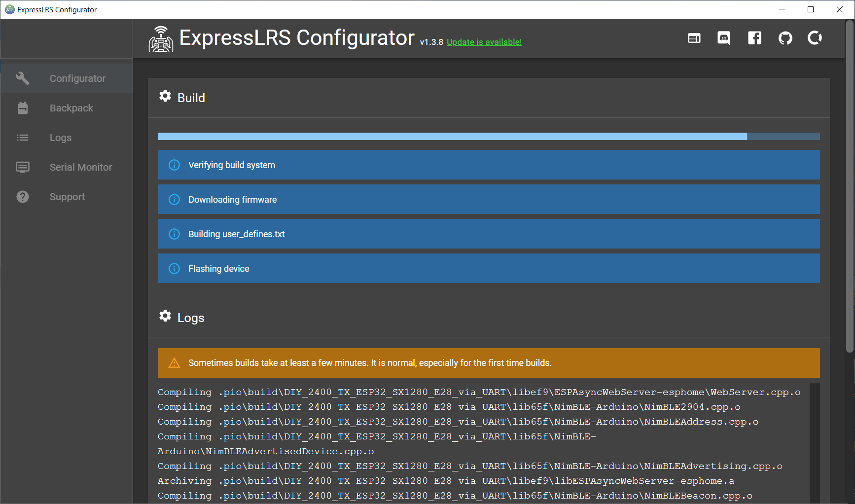
Task: Click the page vertical scrollbar
Action: coord(850,187)
